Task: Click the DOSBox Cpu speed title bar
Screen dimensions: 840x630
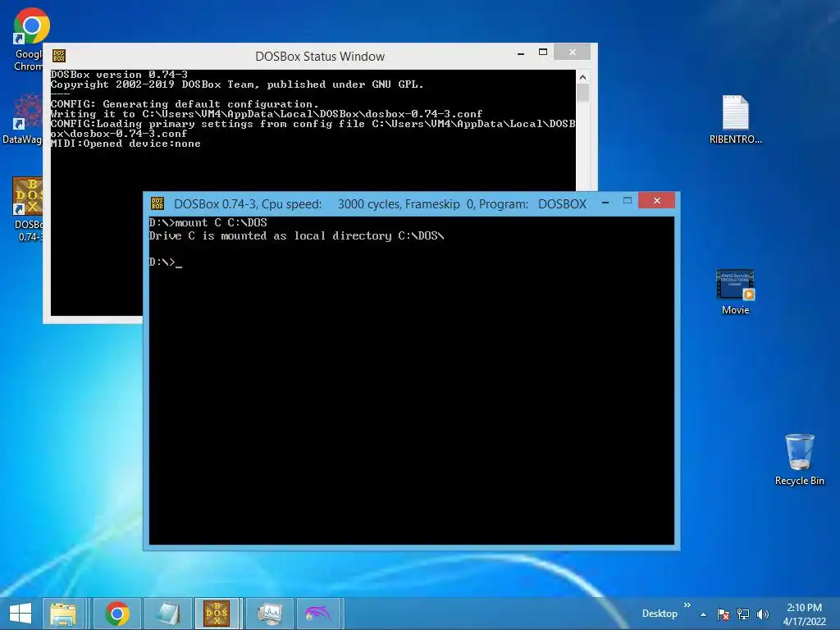Action: [380, 204]
